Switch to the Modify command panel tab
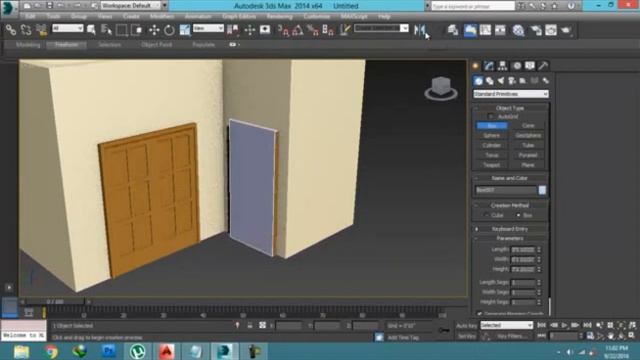The height and width of the screenshot is (360, 640). point(489,66)
